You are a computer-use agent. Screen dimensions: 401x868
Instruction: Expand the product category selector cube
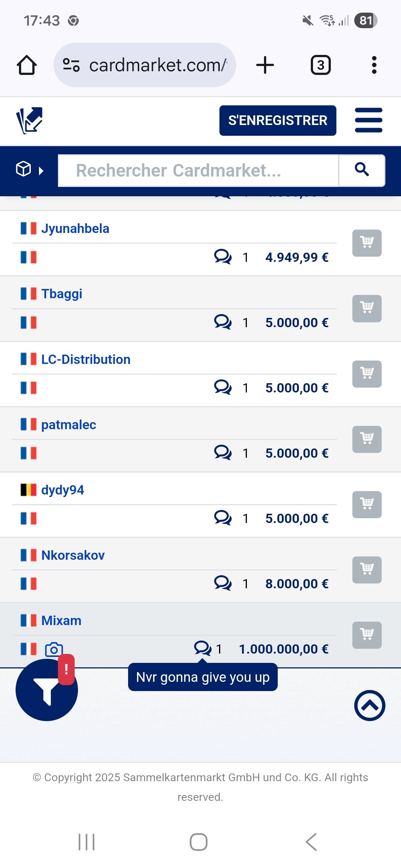(x=29, y=170)
